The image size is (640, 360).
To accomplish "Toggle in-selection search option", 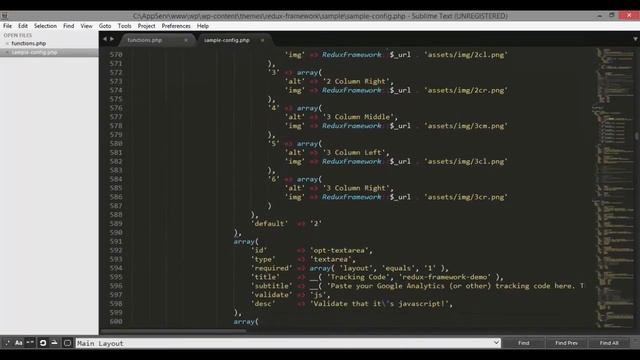I will 55,343.
